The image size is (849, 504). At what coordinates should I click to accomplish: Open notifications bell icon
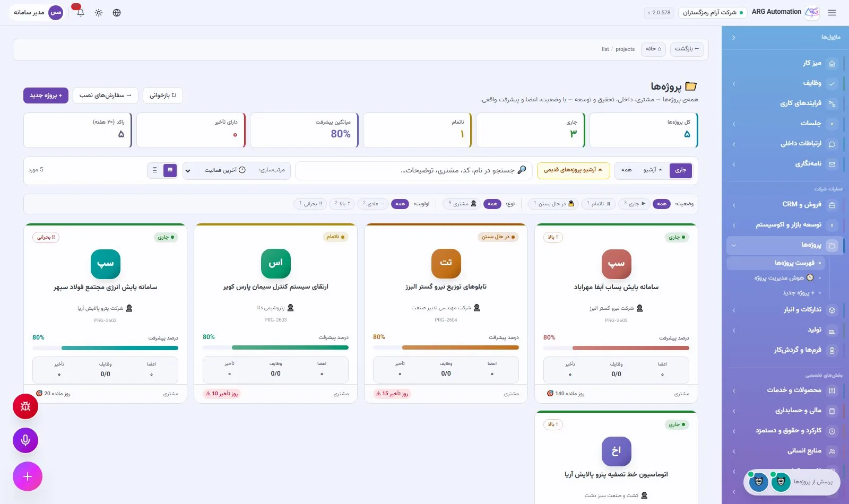tap(80, 12)
